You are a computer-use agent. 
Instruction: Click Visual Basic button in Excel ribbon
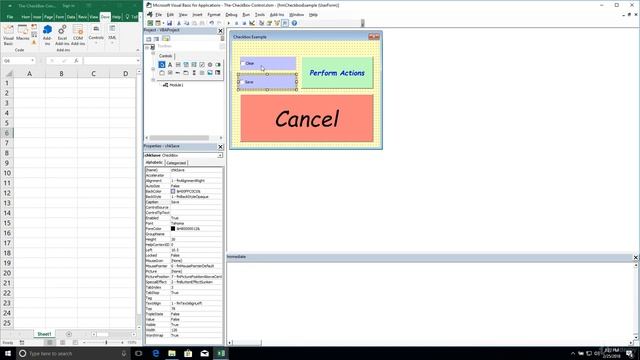[x=8, y=35]
